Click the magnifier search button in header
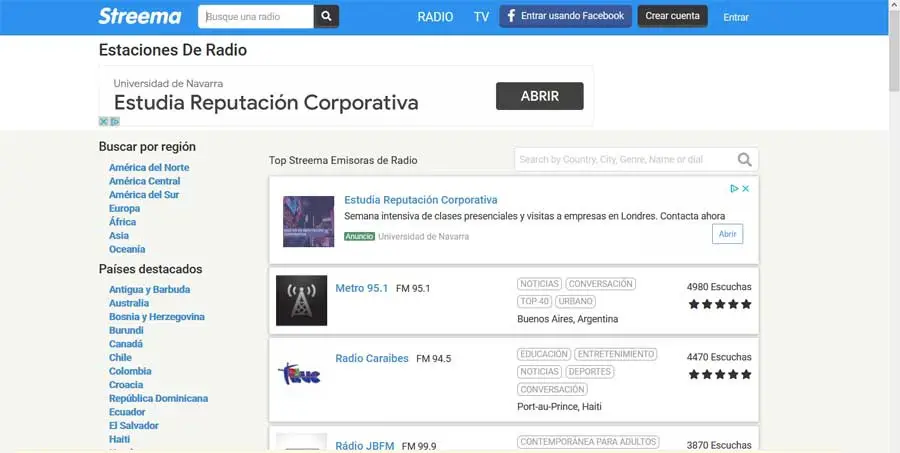This screenshot has width=900, height=453. (x=326, y=17)
